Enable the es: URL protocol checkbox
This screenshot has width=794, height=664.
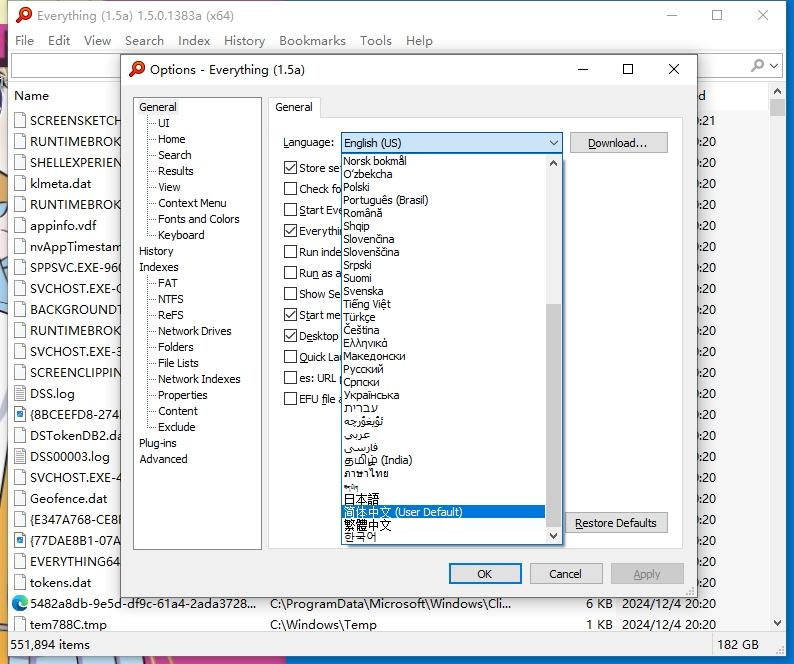pyautogui.click(x=290, y=378)
